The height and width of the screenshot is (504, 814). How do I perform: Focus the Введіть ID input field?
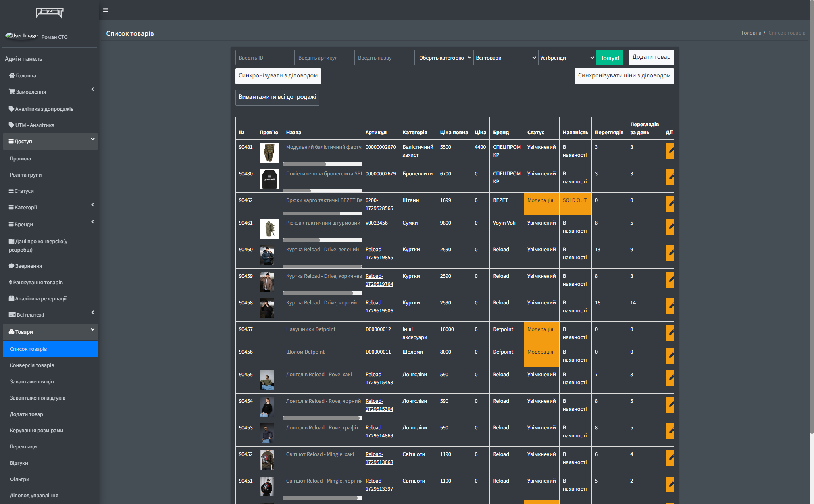[265, 58]
